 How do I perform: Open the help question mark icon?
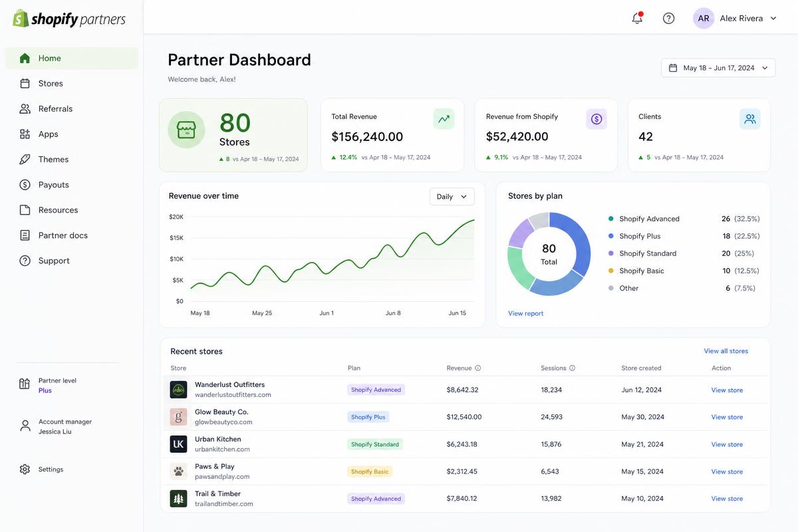[x=669, y=19]
